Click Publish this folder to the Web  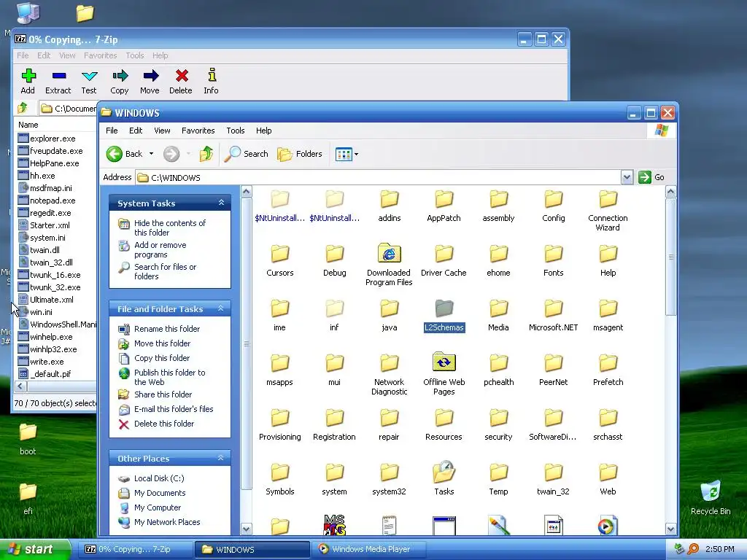(x=169, y=377)
